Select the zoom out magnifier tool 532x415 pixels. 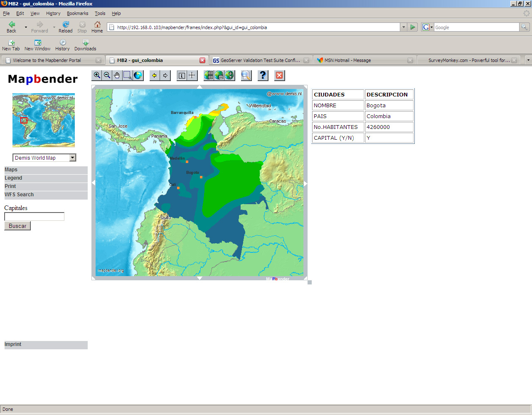tap(107, 75)
